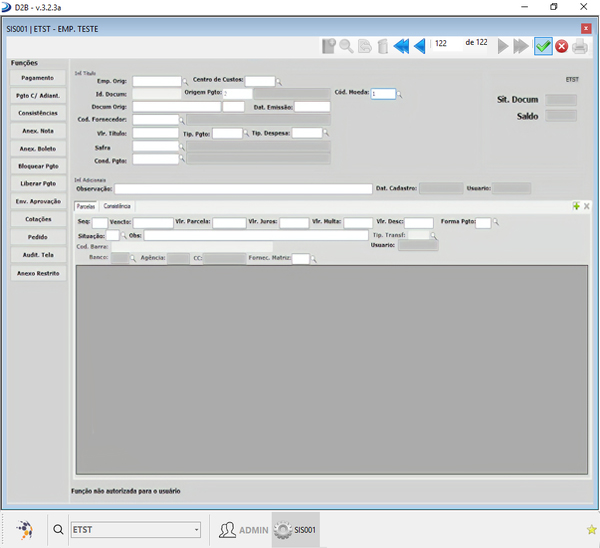
Task: Click the Centro de Custos input field
Action: point(260,81)
